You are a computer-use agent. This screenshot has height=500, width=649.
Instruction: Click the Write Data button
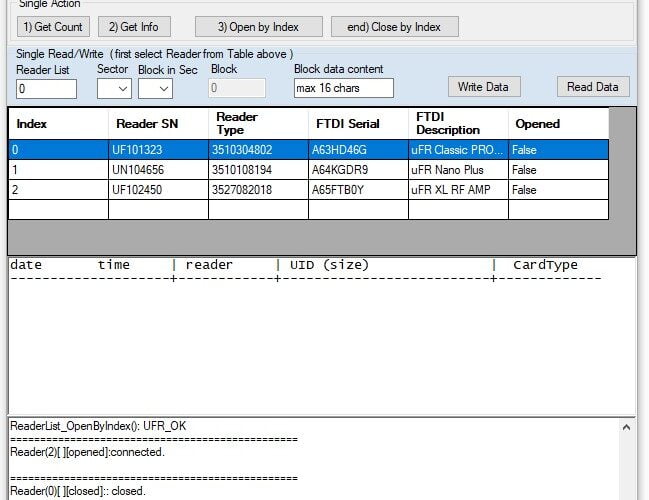coord(484,87)
